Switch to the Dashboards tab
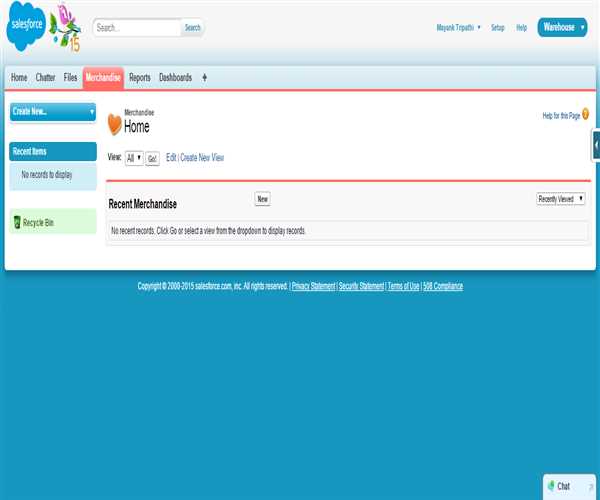600x500 pixels. [x=175, y=77]
